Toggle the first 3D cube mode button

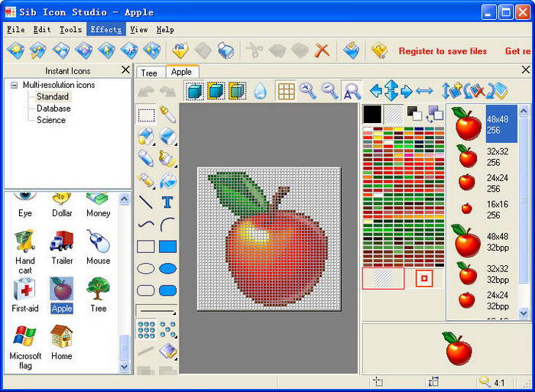(194, 91)
